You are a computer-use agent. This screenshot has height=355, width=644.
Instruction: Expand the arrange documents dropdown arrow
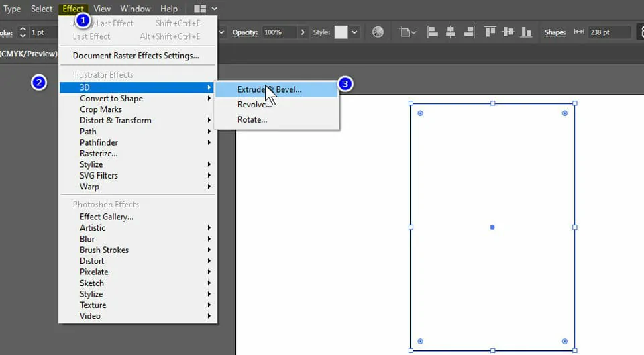(215, 9)
